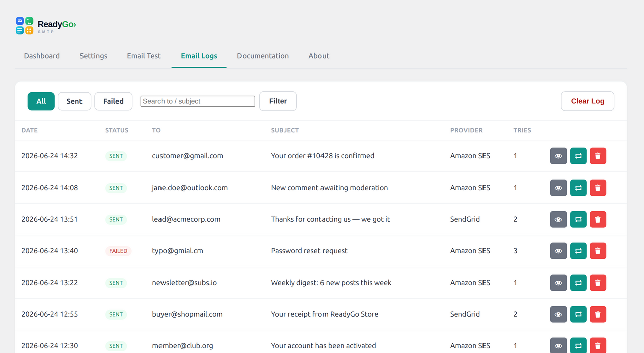Click recipient buyer@shopmail.com
Viewport: 644px width, 353px height.
187,314
